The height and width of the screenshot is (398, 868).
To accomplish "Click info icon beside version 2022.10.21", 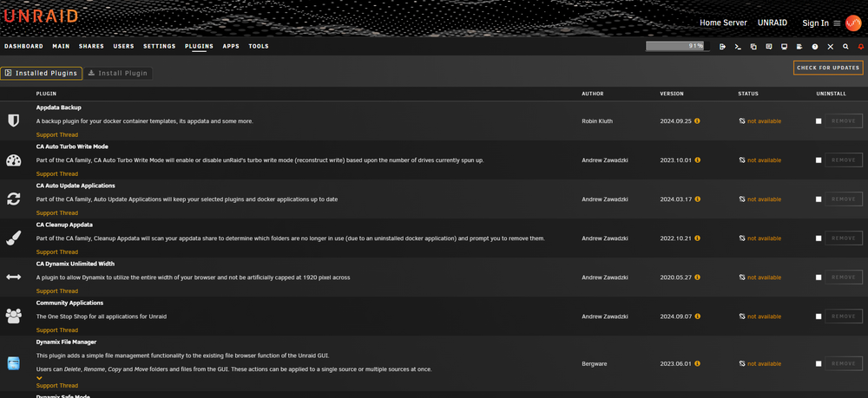I will pos(698,238).
